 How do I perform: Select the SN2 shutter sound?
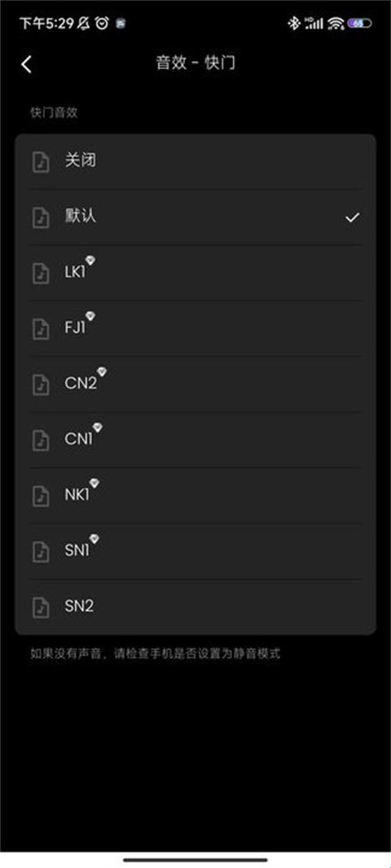pyautogui.click(x=195, y=607)
